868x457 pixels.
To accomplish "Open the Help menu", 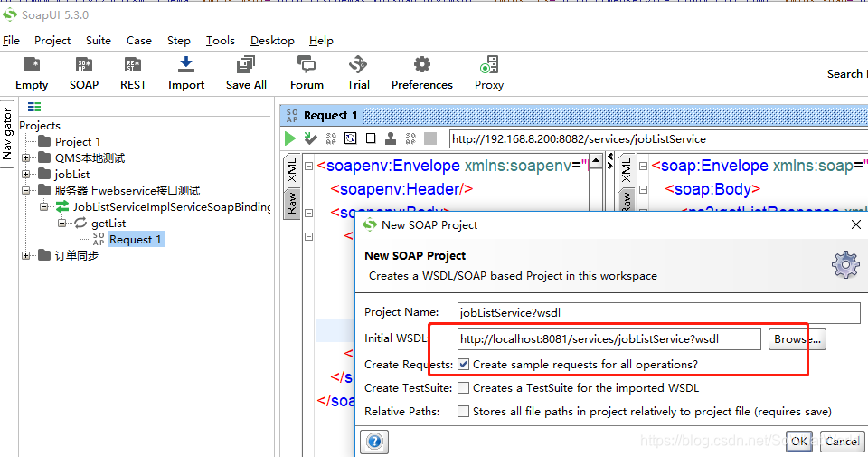I will [321, 41].
